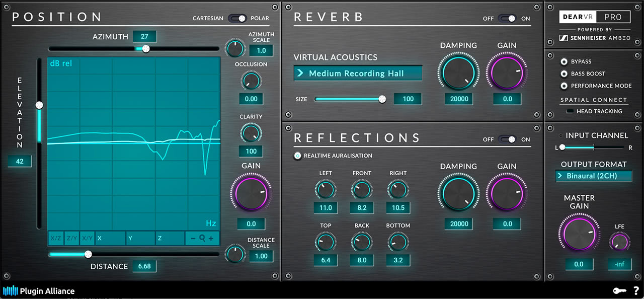The width and height of the screenshot is (644, 299).
Task: Click the Plugin Alliance logo
Action: pyautogui.click(x=39, y=290)
